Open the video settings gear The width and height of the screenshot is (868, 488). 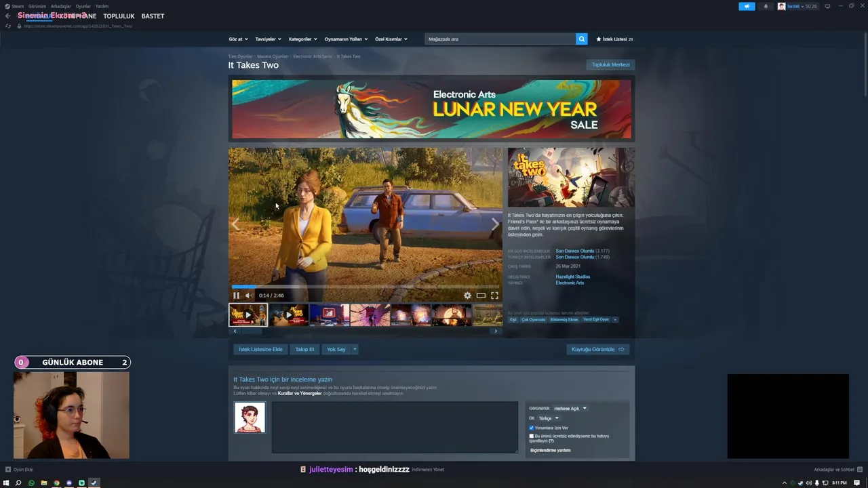point(467,296)
